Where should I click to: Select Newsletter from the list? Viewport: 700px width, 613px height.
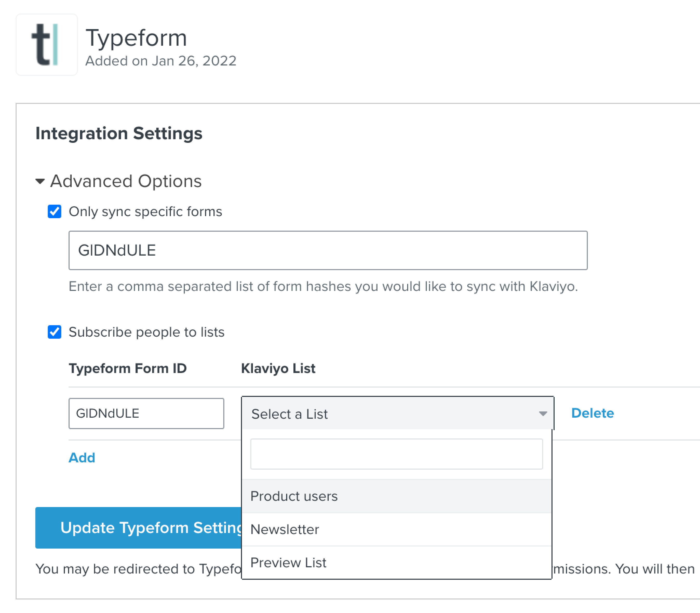pyautogui.click(x=397, y=529)
